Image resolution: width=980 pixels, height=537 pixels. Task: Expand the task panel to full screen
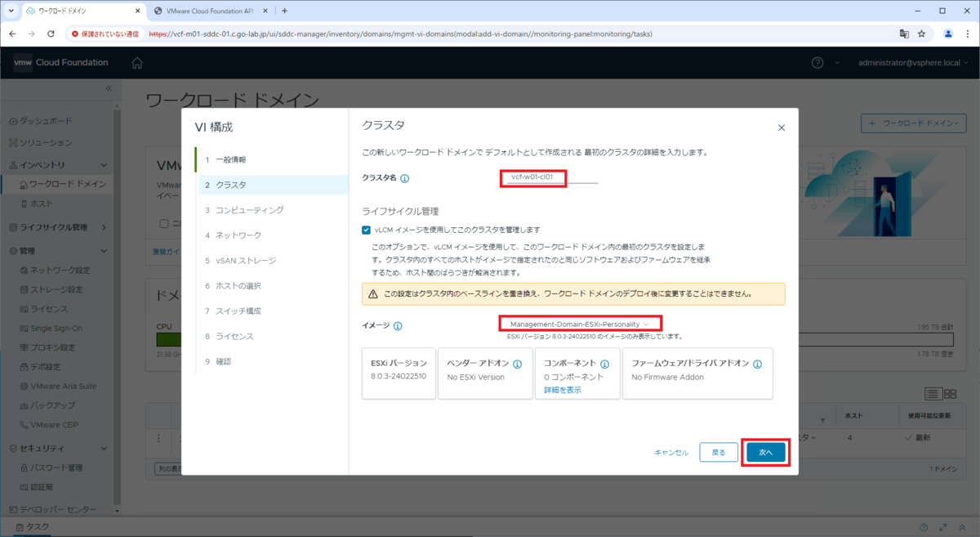click(x=943, y=527)
